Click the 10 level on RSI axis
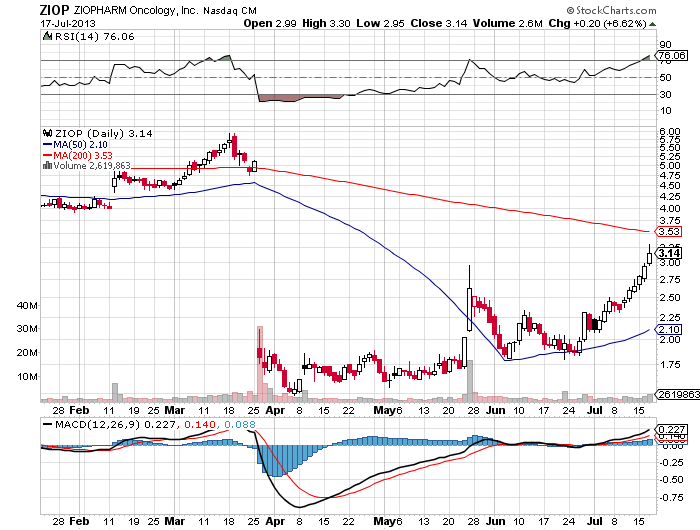Viewport: 700px width, 530px height. coord(665,110)
